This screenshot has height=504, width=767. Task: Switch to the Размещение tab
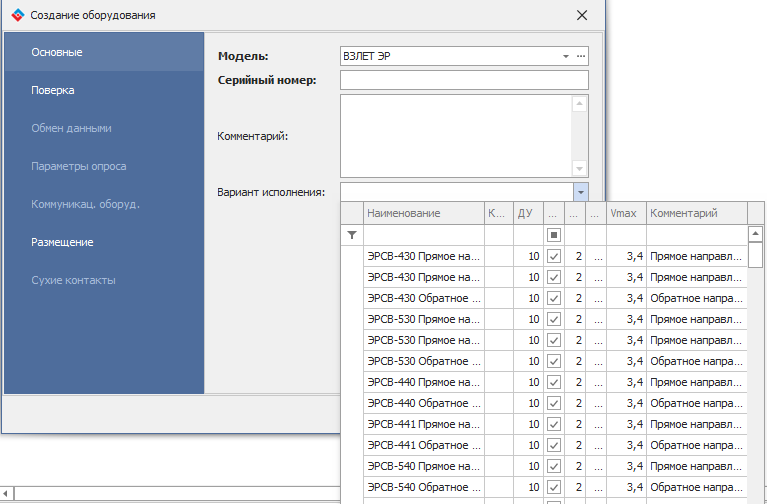click(104, 243)
